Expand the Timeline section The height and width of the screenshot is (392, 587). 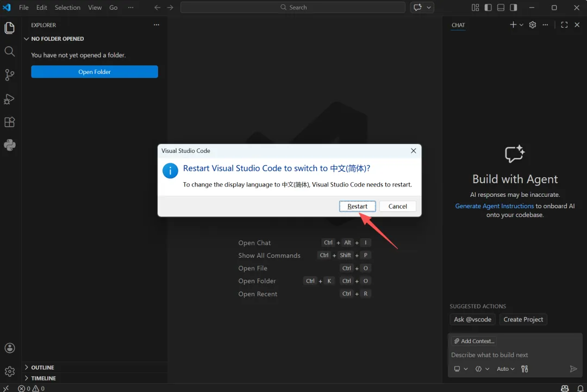pyautogui.click(x=95, y=378)
